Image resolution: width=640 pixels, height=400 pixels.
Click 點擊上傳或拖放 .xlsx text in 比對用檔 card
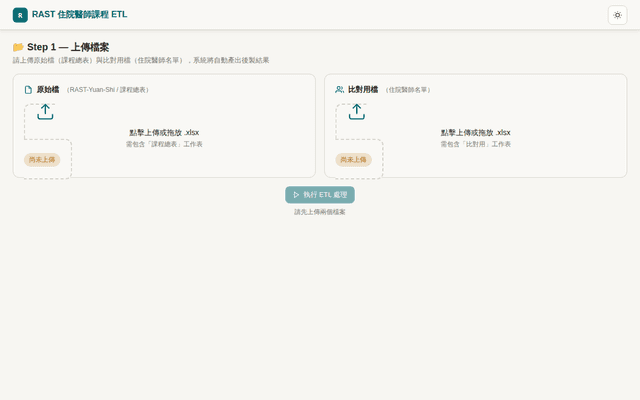tap(476, 133)
